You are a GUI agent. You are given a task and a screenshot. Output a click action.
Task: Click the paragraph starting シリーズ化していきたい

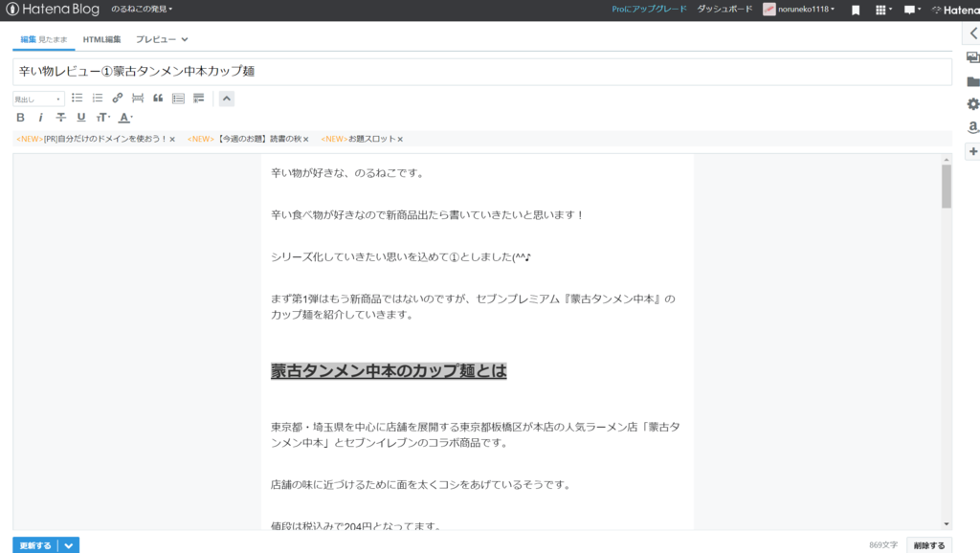click(x=401, y=256)
